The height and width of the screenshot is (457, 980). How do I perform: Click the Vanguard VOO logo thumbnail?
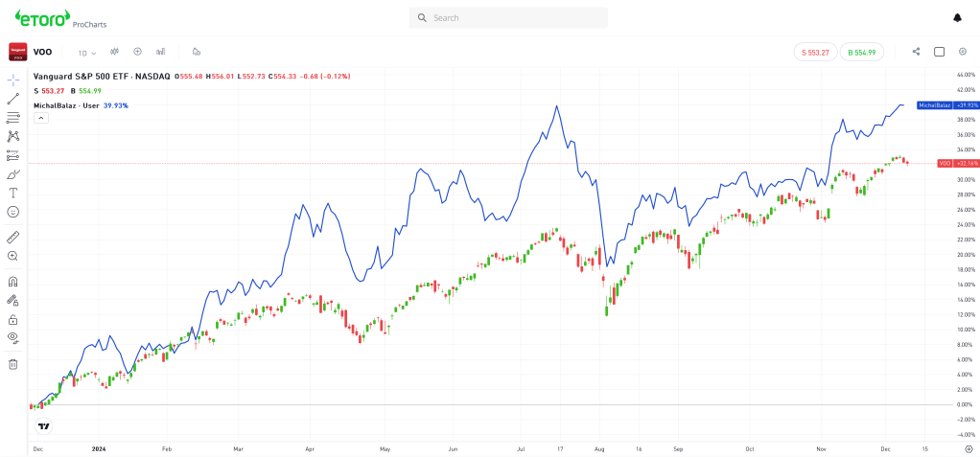[x=17, y=52]
